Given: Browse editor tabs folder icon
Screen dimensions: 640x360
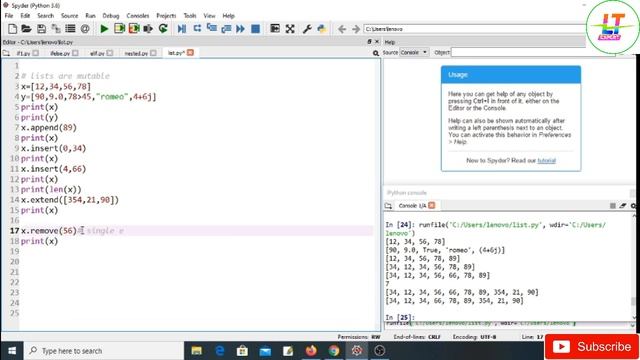Looking at the screenshot, I should [6, 53].
